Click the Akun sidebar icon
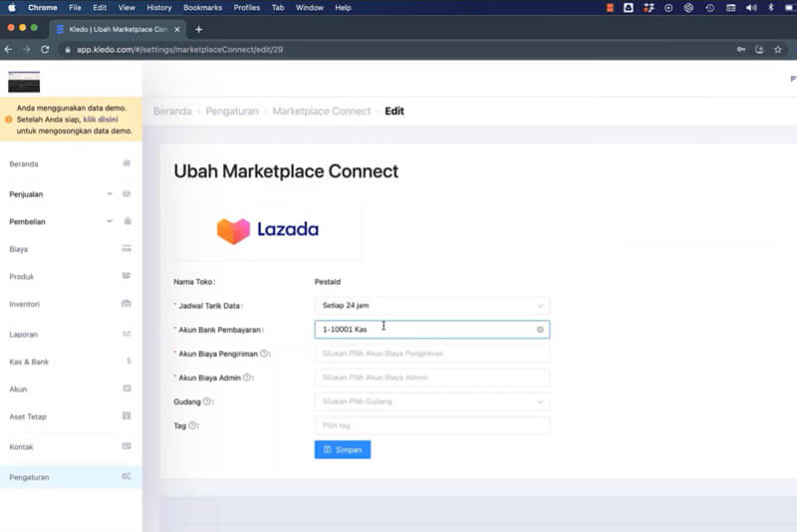797x532 pixels. pyautogui.click(x=128, y=389)
